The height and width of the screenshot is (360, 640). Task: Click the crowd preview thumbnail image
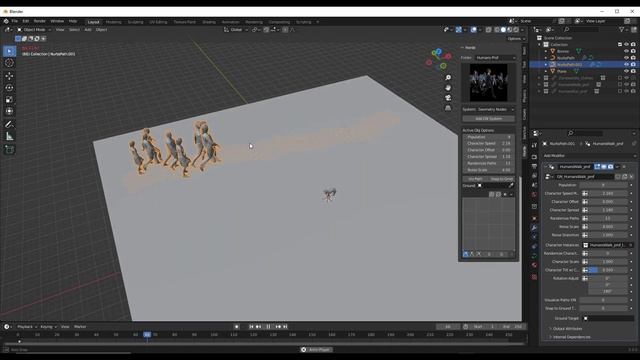[489, 82]
